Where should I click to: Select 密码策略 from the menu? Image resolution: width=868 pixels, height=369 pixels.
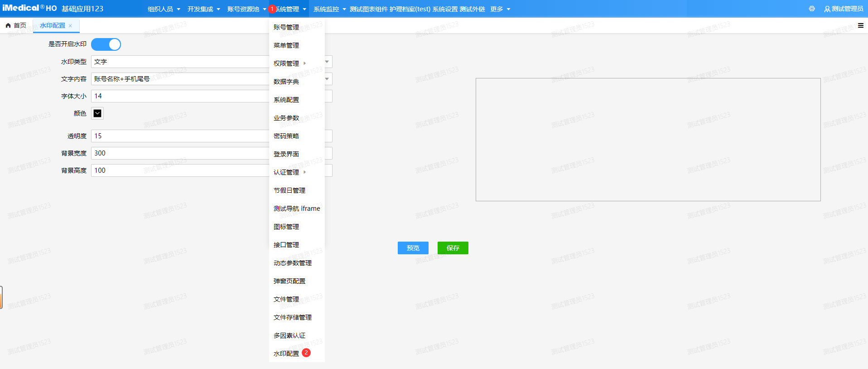click(286, 136)
